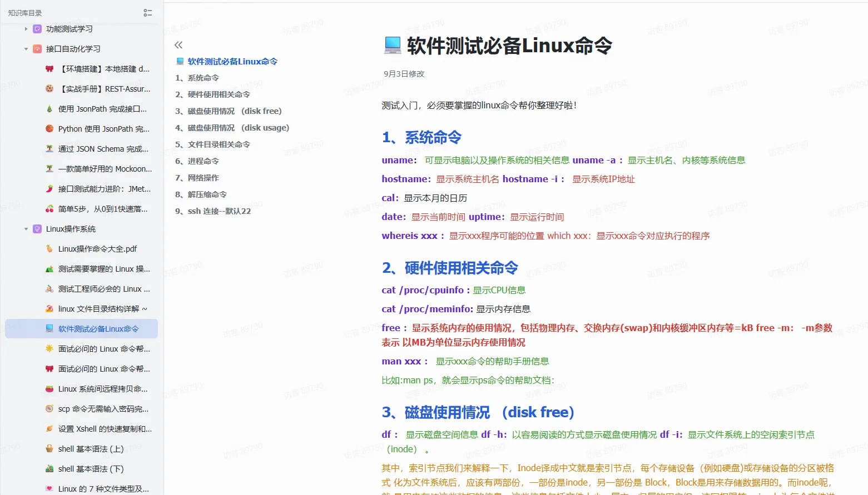
Task: Open the Linux操作命令大全.pdf file icon
Action: [49, 248]
